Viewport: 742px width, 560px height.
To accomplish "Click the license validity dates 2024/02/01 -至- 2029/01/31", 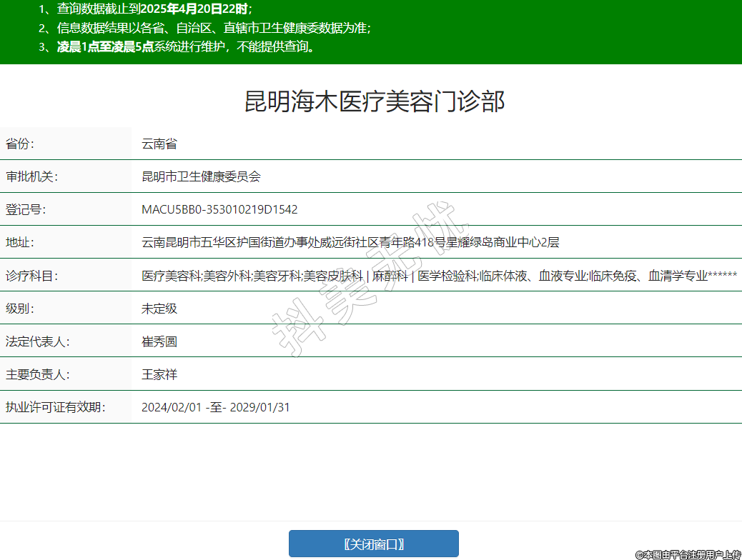I will tap(215, 407).
